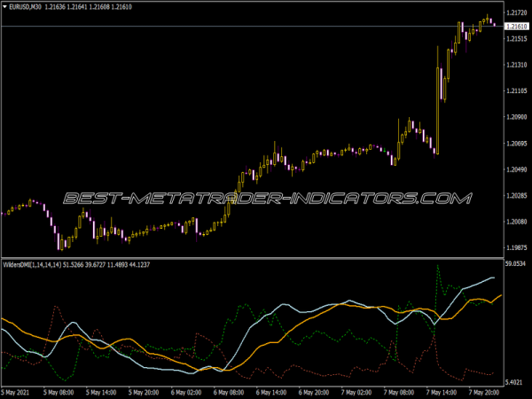Click the 5.4821 indicator scale value
Viewport: 532px width, 399px height.
pos(516,381)
